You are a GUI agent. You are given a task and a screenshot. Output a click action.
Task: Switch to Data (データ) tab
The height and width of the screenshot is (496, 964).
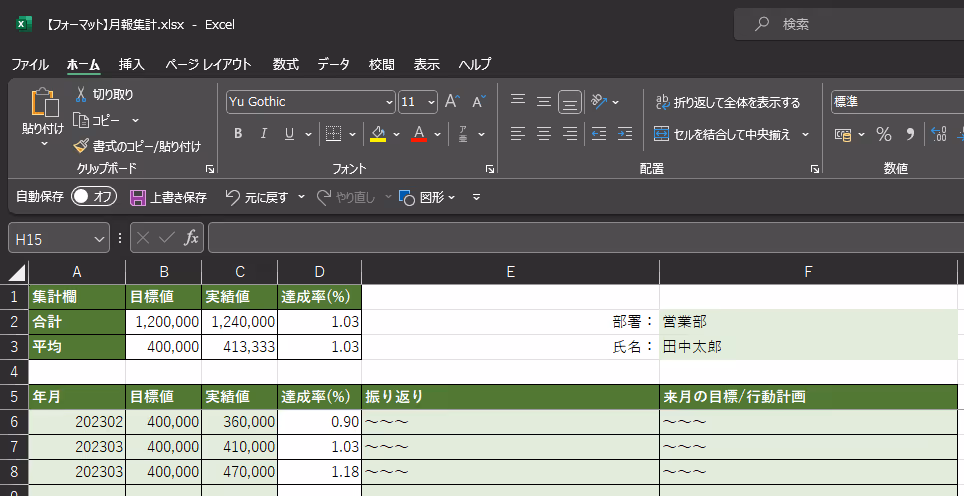click(333, 64)
